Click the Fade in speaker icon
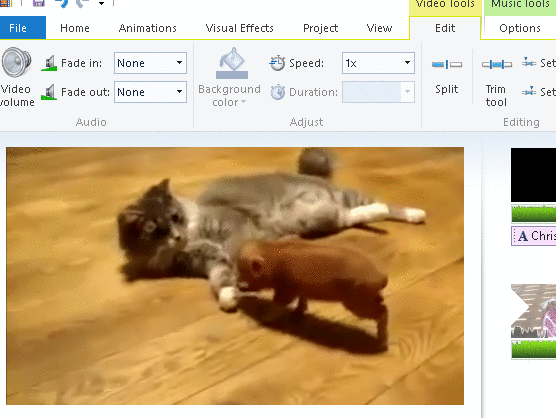This screenshot has width=556, height=418. tap(49, 63)
